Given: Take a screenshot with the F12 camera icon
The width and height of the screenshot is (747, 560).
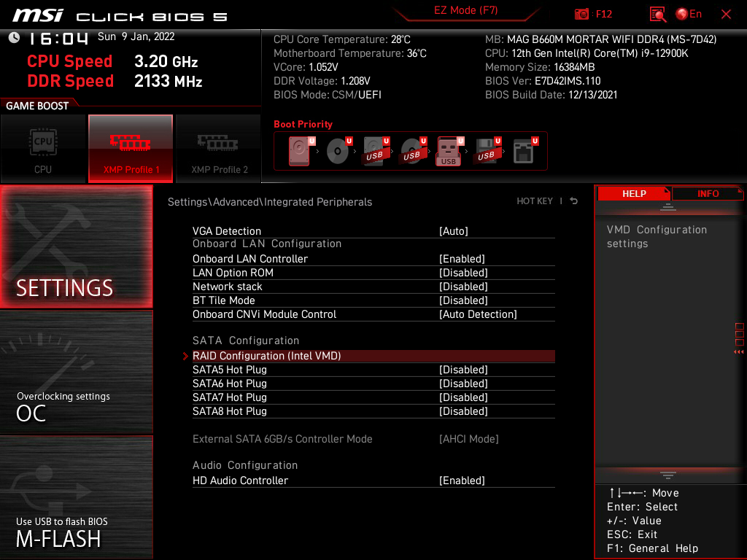Looking at the screenshot, I should coord(581,15).
